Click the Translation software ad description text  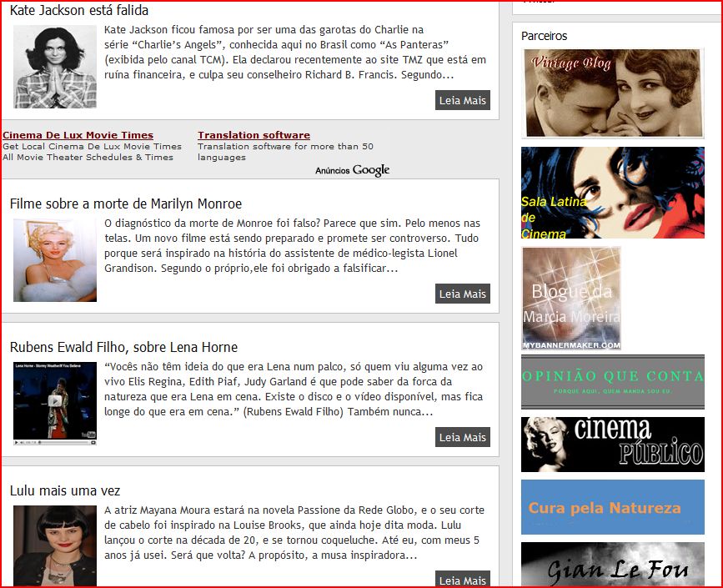[x=285, y=152]
